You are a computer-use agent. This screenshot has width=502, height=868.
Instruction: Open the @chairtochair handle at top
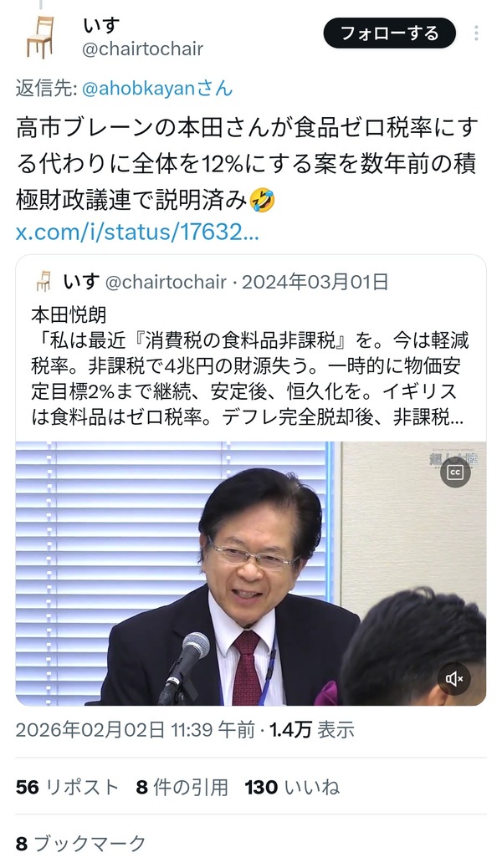coord(142,49)
